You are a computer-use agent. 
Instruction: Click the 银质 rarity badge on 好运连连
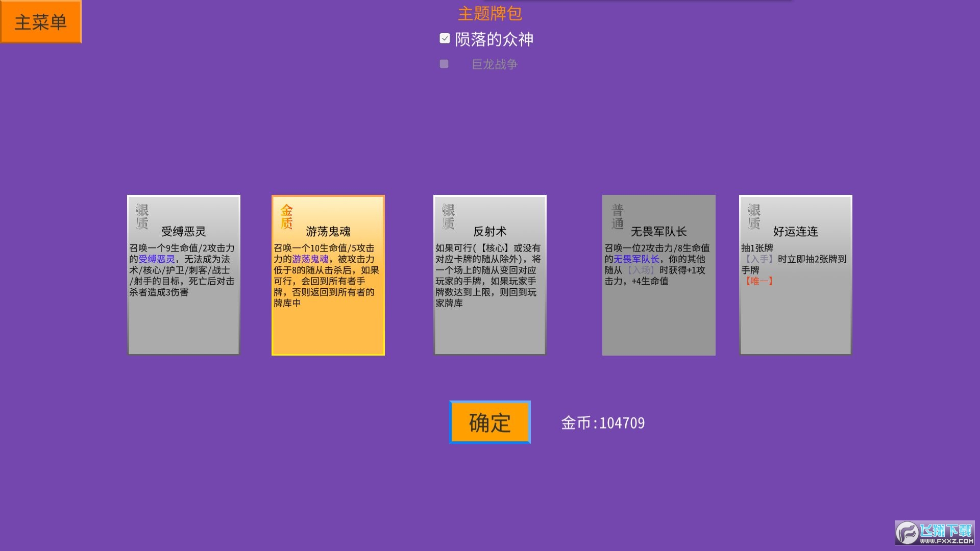(x=754, y=217)
